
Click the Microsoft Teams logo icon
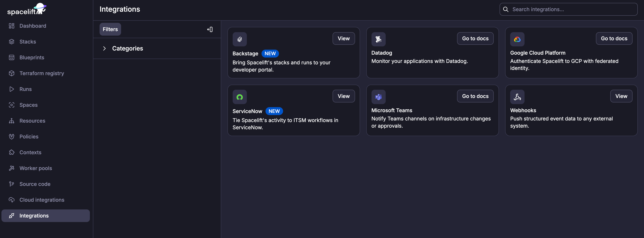(378, 97)
